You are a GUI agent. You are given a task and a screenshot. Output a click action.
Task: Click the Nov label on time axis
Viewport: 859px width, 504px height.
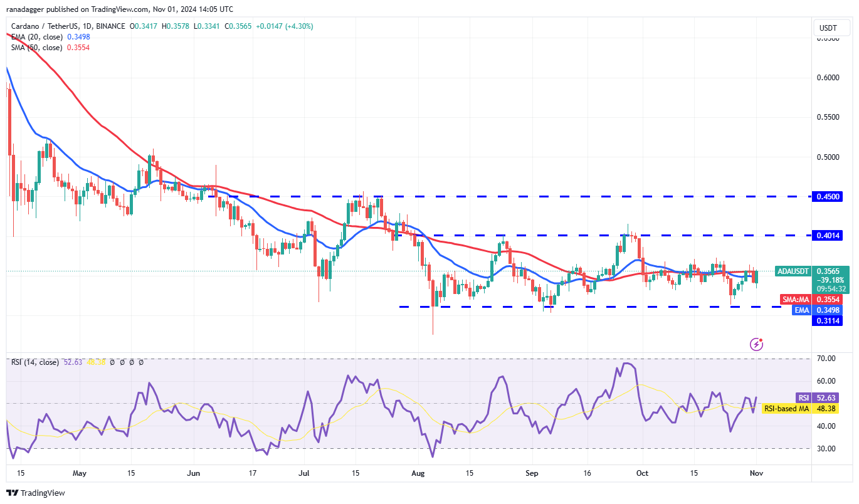point(757,472)
